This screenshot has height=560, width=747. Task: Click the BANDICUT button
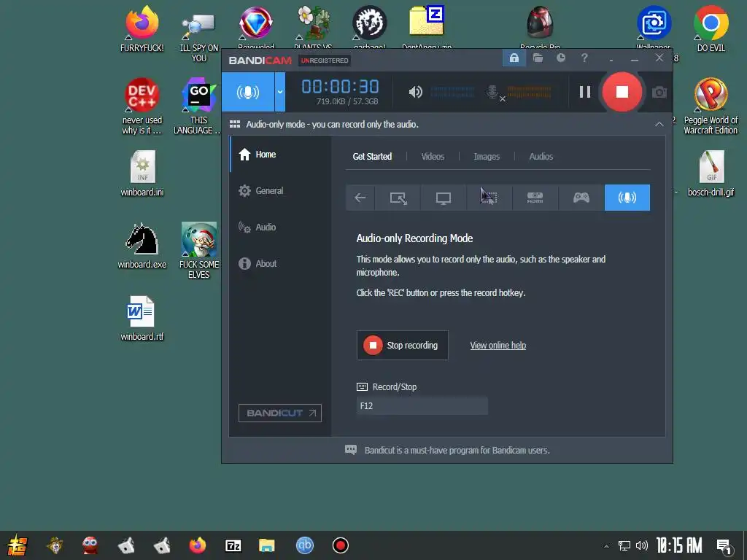click(x=280, y=413)
